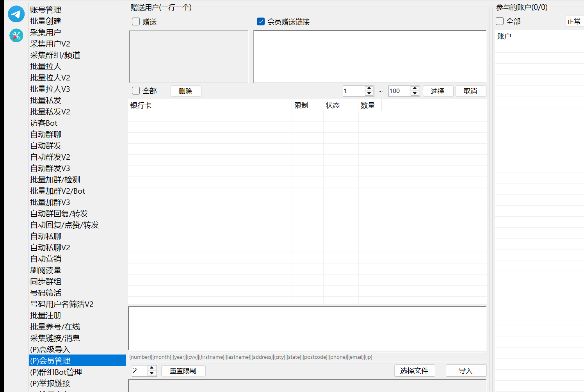Go to 批量拉人V3 page
The image size is (584, 392).
(x=50, y=89)
